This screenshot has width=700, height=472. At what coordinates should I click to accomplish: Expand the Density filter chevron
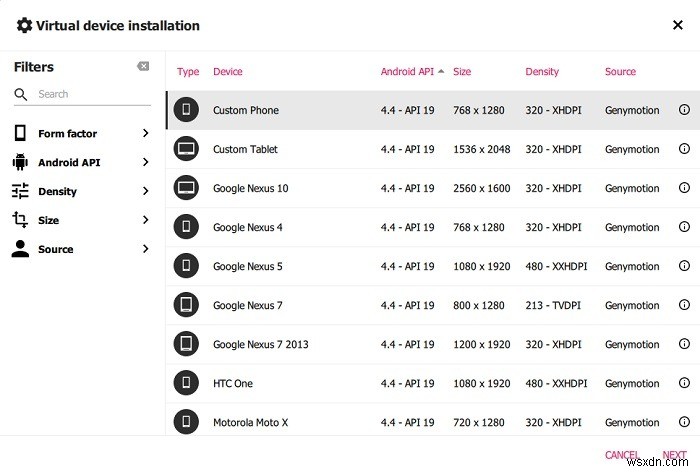pos(146,191)
